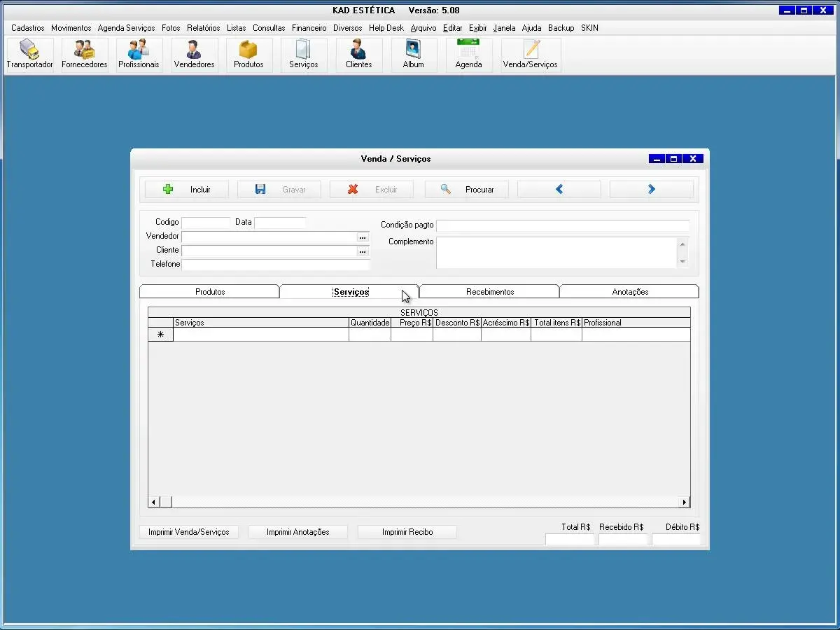Click the Procurar search button

pyautogui.click(x=466, y=190)
